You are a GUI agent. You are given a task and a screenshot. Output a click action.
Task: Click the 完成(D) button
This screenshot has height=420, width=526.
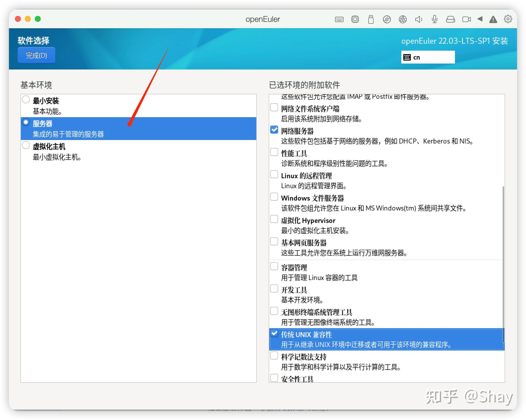coord(36,55)
